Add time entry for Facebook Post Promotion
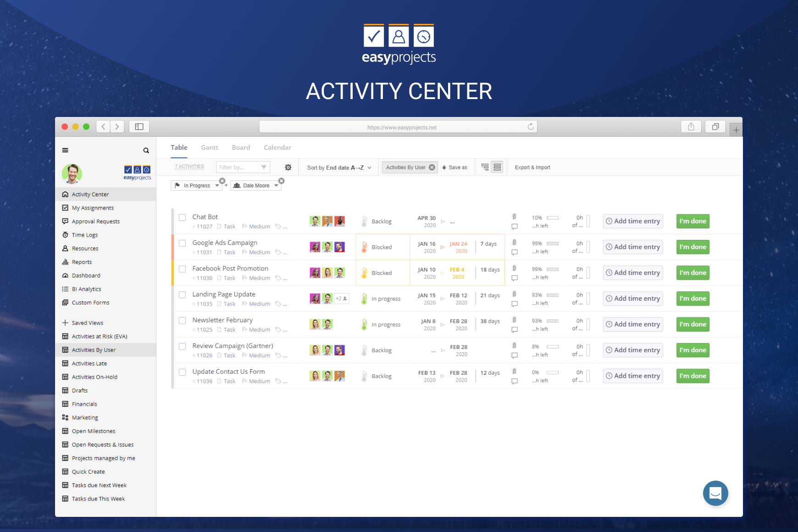 tap(633, 273)
